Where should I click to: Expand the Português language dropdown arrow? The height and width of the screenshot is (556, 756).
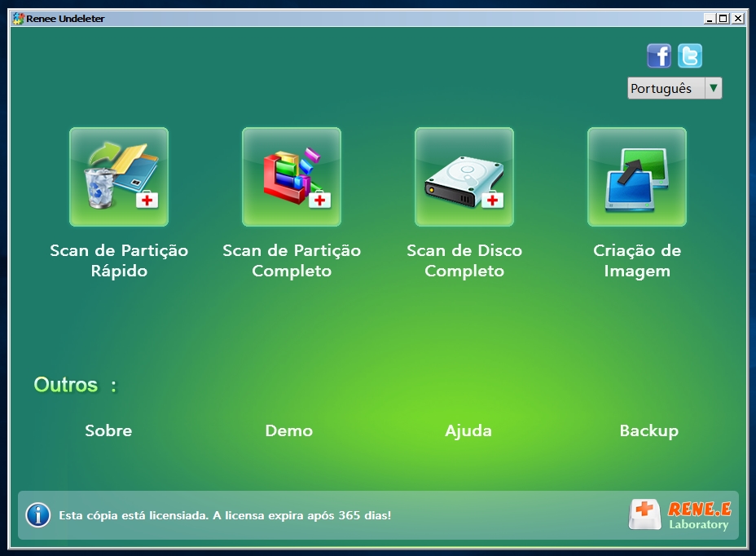713,88
